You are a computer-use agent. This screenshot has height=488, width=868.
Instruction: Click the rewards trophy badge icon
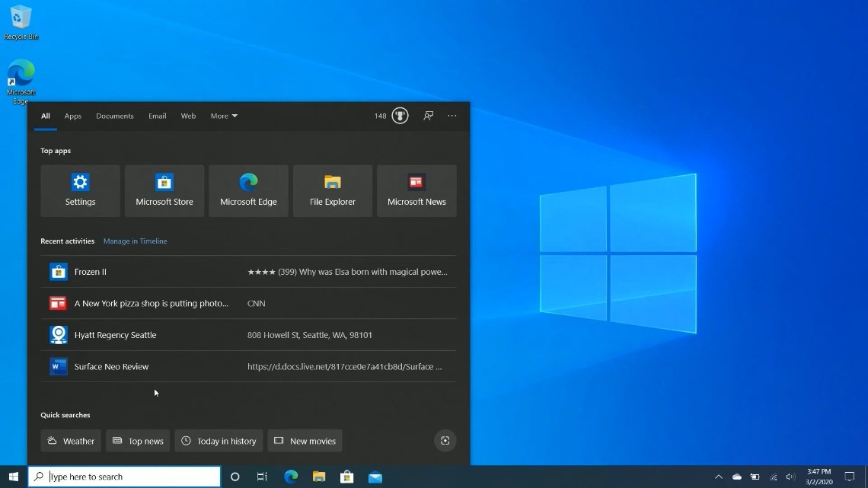point(400,116)
